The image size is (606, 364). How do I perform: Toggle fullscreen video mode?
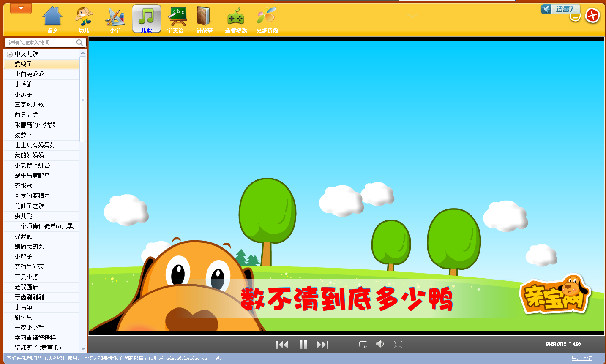pyautogui.click(x=398, y=344)
